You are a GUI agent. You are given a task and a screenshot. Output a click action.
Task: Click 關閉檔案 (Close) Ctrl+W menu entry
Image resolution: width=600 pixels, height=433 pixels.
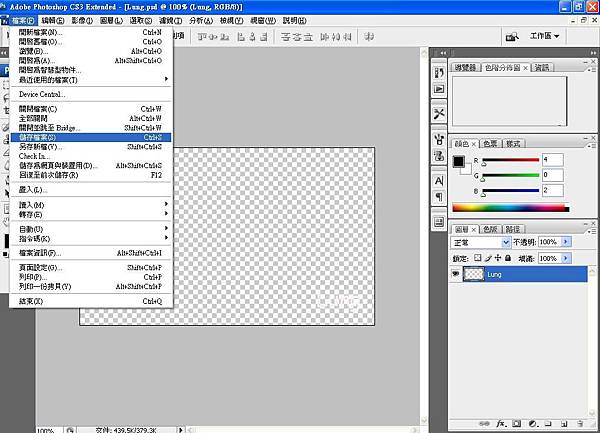tap(91, 109)
